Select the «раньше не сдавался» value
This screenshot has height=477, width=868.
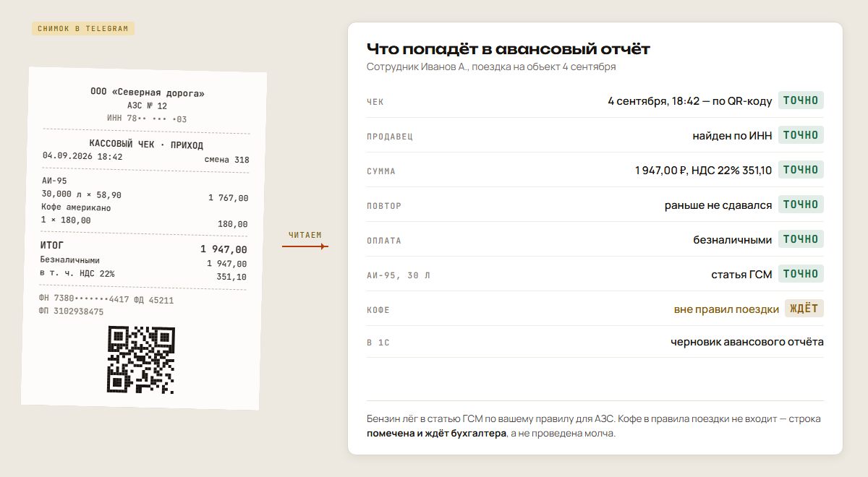pyautogui.click(x=718, y=205)
